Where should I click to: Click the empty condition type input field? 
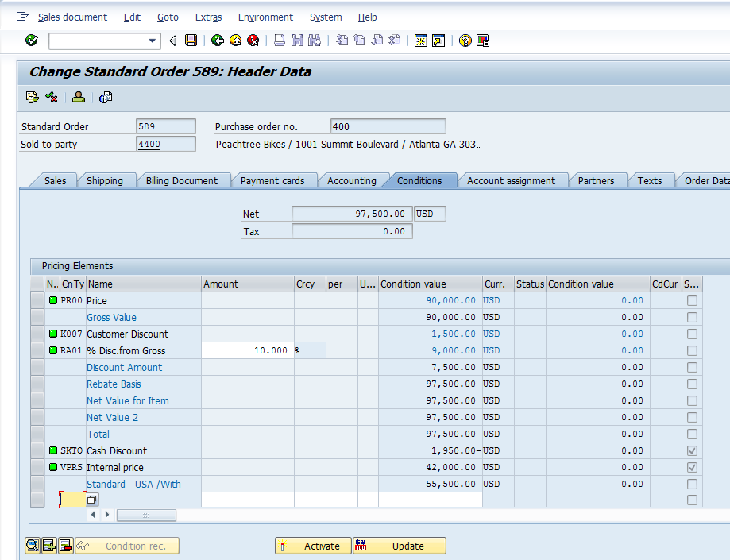(x=73, y=500)
